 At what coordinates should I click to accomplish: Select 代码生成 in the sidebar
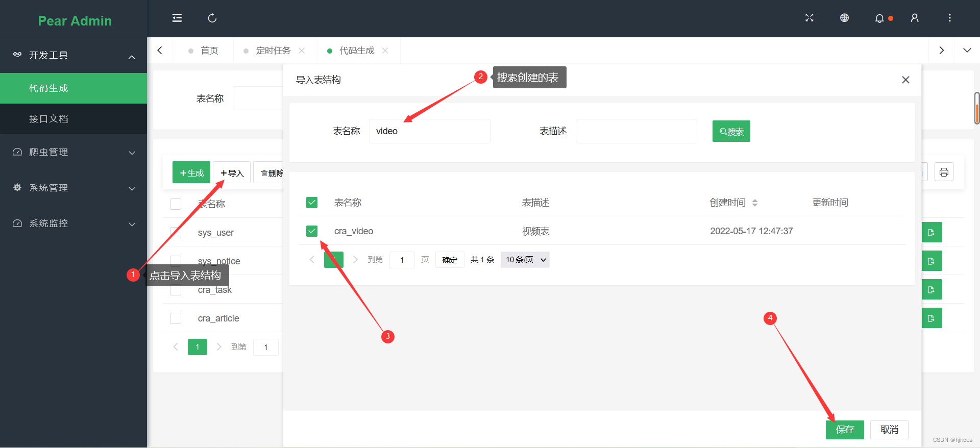coord(73,88)
